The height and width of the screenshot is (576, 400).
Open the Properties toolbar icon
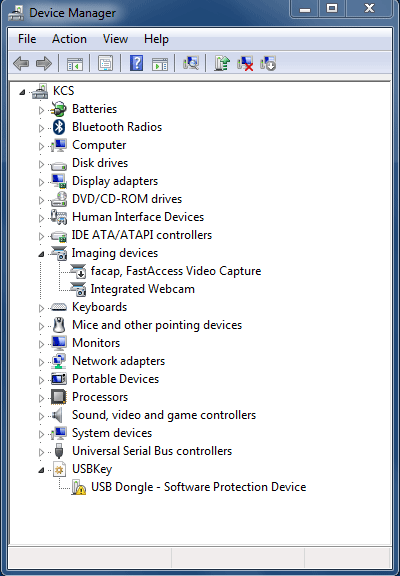[106, 64]
